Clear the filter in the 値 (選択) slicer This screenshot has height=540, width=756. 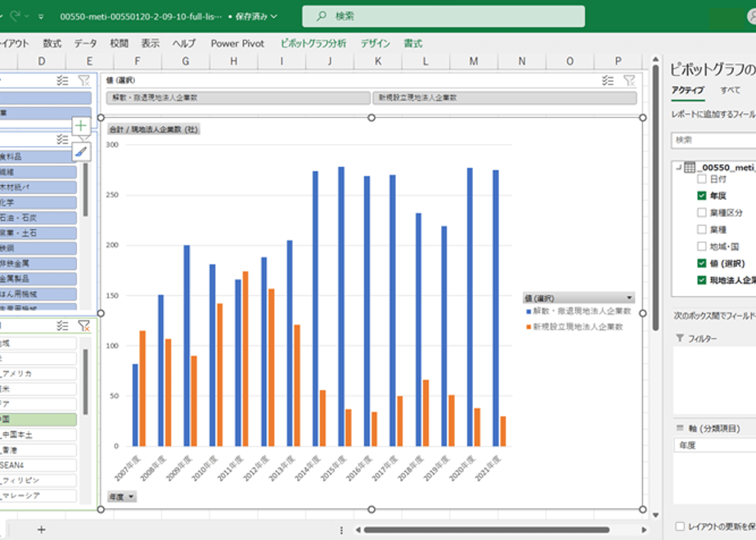click(629, 80)
